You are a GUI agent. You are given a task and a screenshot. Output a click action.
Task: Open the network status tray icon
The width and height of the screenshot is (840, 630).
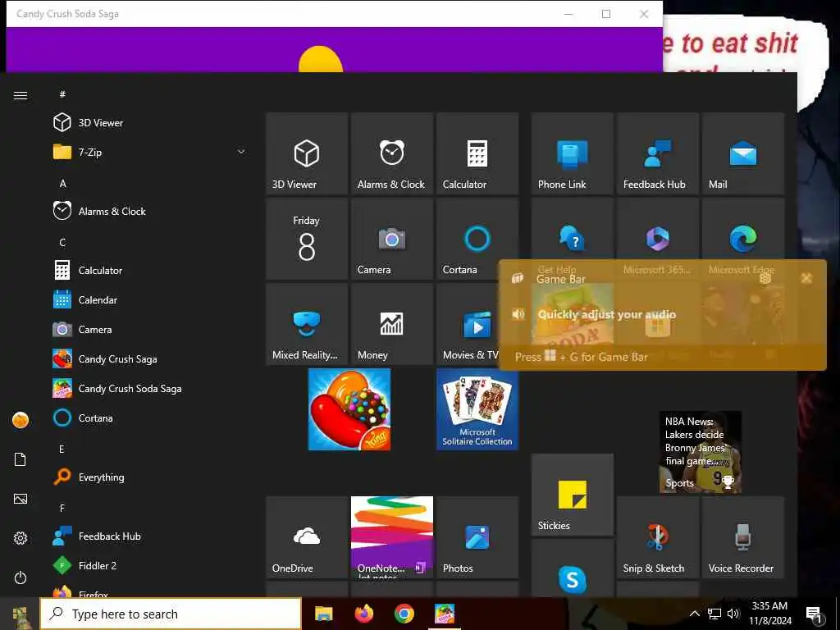[x=714, y=614]
